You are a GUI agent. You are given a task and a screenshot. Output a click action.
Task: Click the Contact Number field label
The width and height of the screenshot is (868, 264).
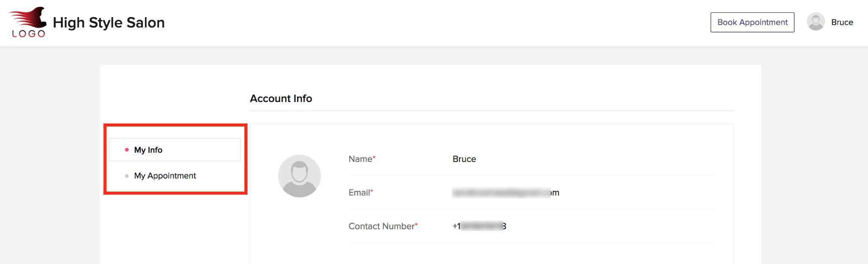[381, 226]
